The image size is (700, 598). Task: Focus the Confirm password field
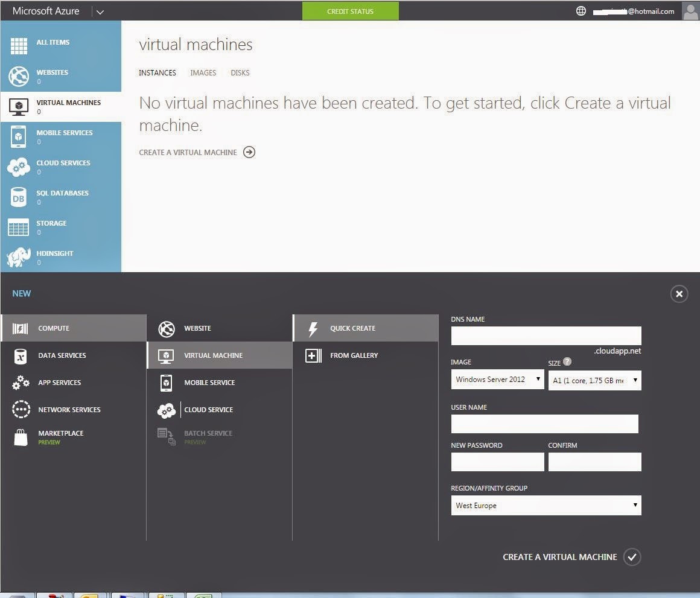[x=594, y=462]
